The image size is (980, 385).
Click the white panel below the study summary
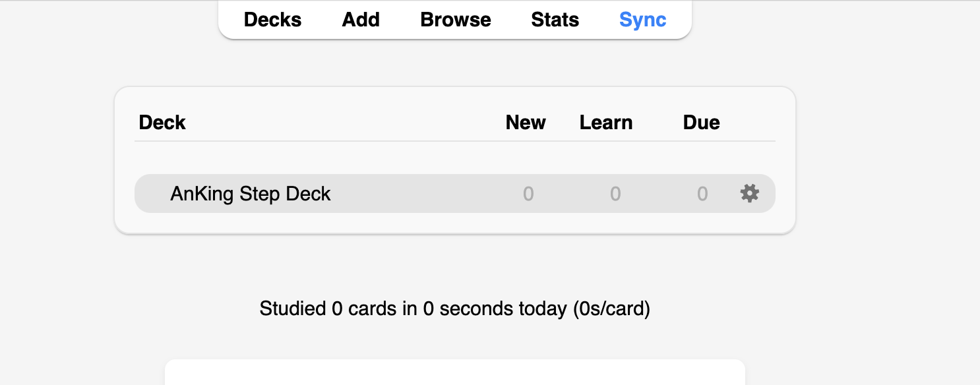point(455,373)
